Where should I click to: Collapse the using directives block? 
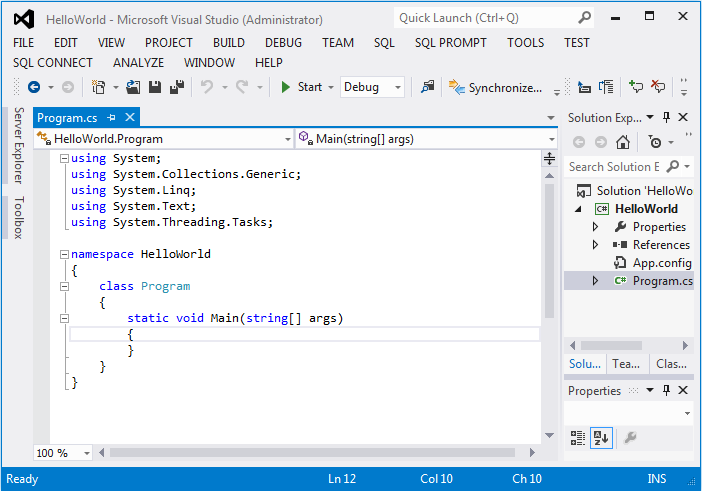[x=64, y=158]
